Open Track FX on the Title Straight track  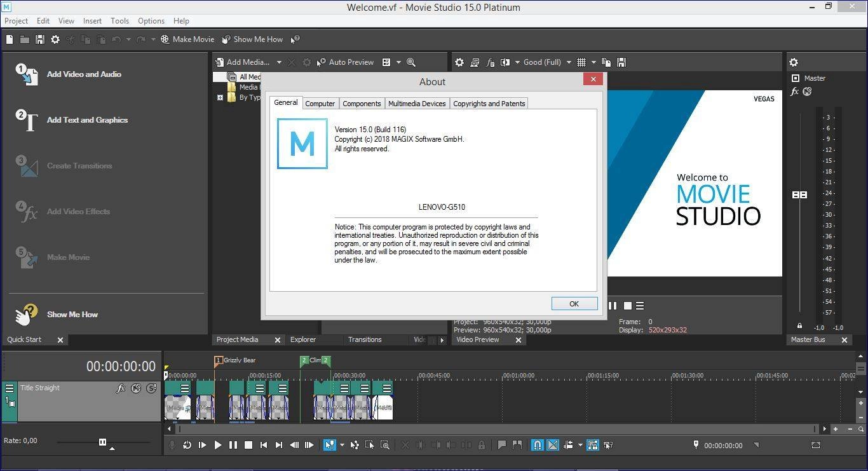(121, 388)
